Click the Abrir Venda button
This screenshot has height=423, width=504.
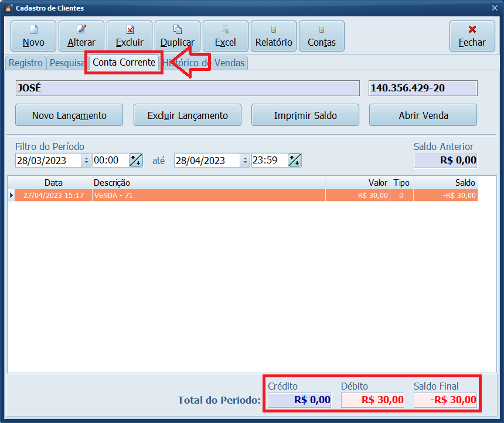[423, 115]
